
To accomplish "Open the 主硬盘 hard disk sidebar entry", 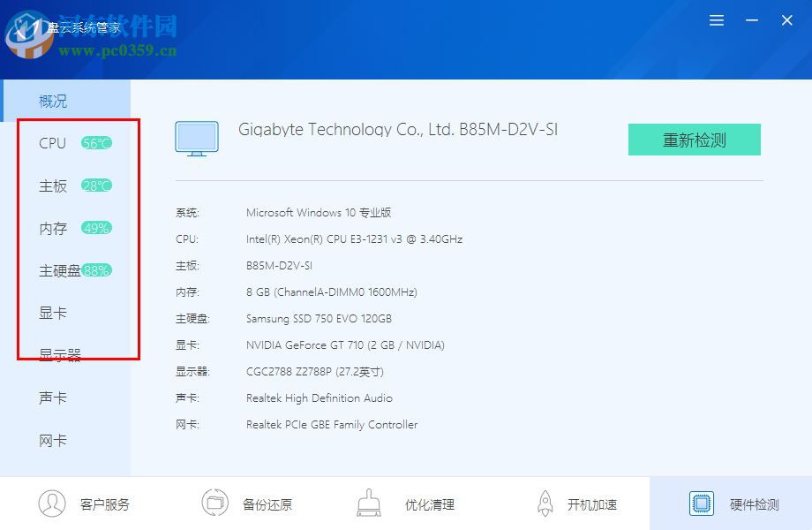I will click(x=58, y=270).
